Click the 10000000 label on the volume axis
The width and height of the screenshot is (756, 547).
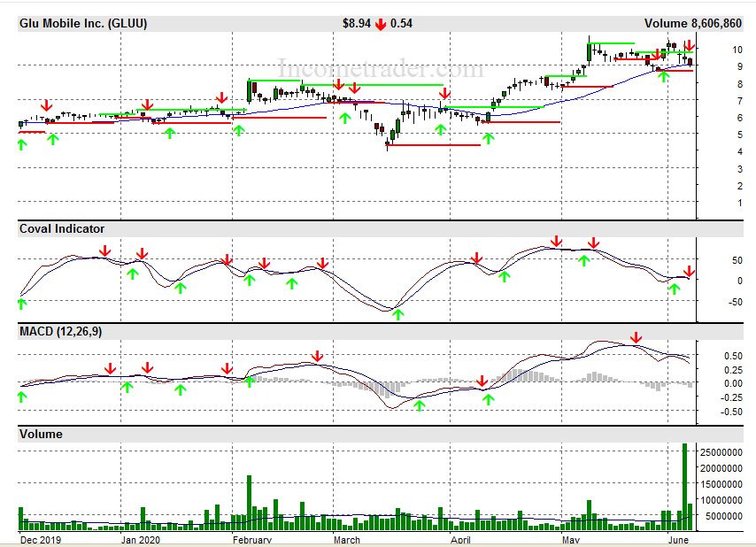721,500
